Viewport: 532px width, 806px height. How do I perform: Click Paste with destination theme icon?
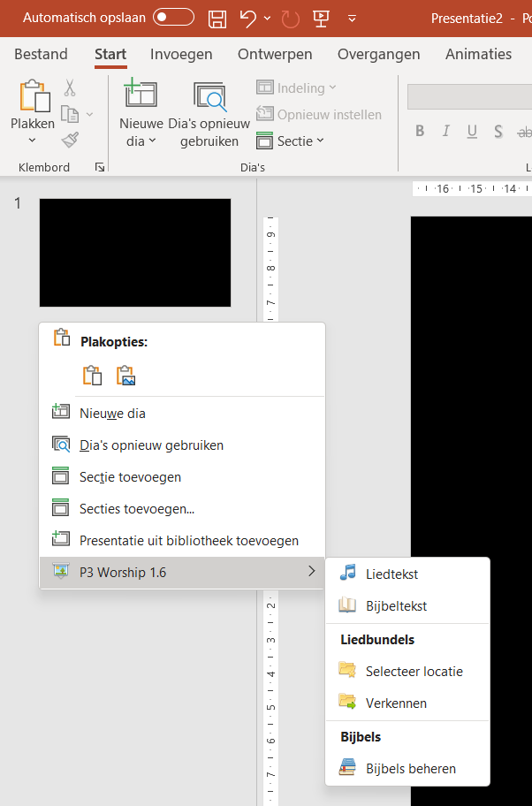(92, 376)
